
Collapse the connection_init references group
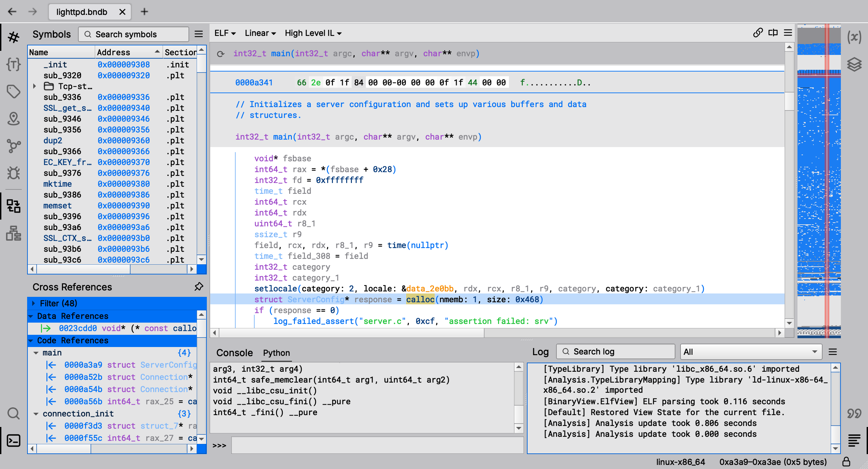click(36, 414)
